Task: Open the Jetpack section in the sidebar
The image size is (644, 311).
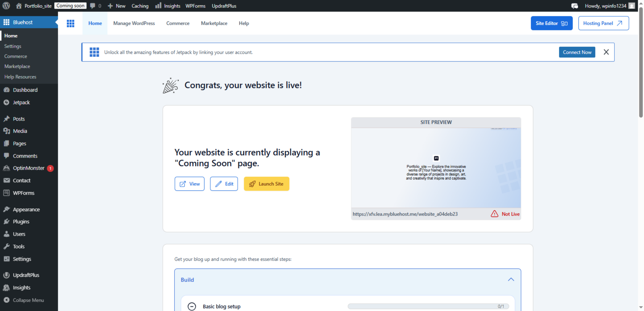Action: tap(21, 102)
